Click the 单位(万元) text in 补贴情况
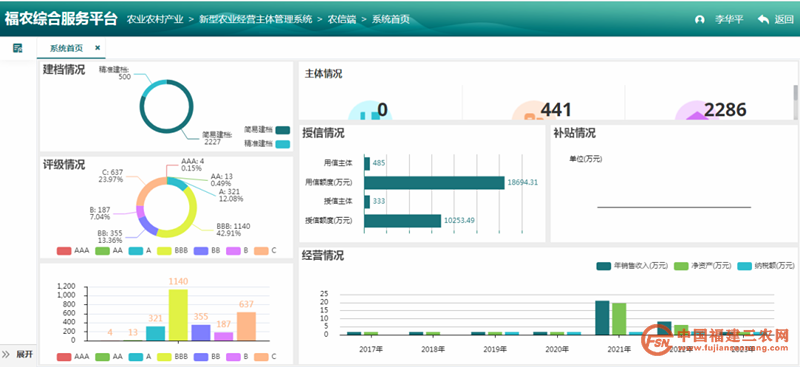800x367 pixels. pos(586,159)
